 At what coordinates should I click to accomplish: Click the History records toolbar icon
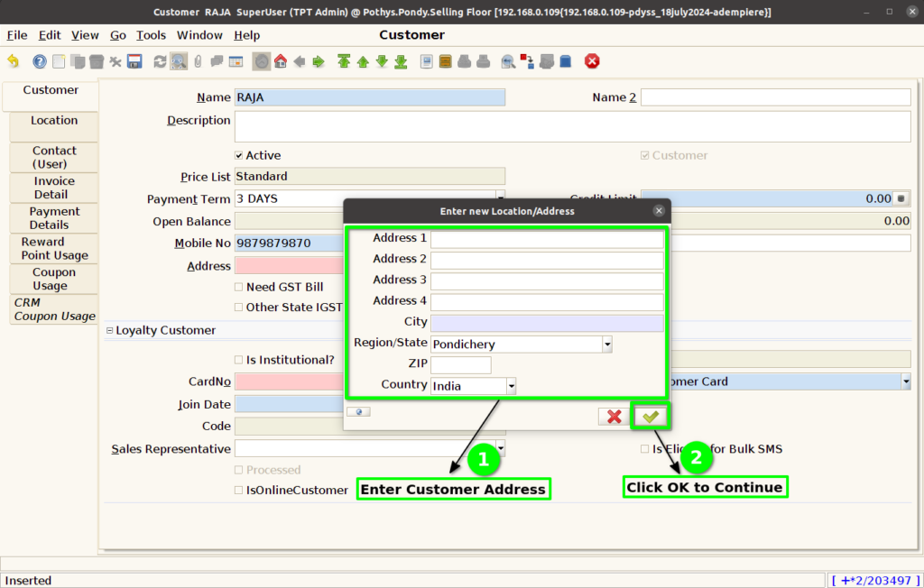(262, 61)
